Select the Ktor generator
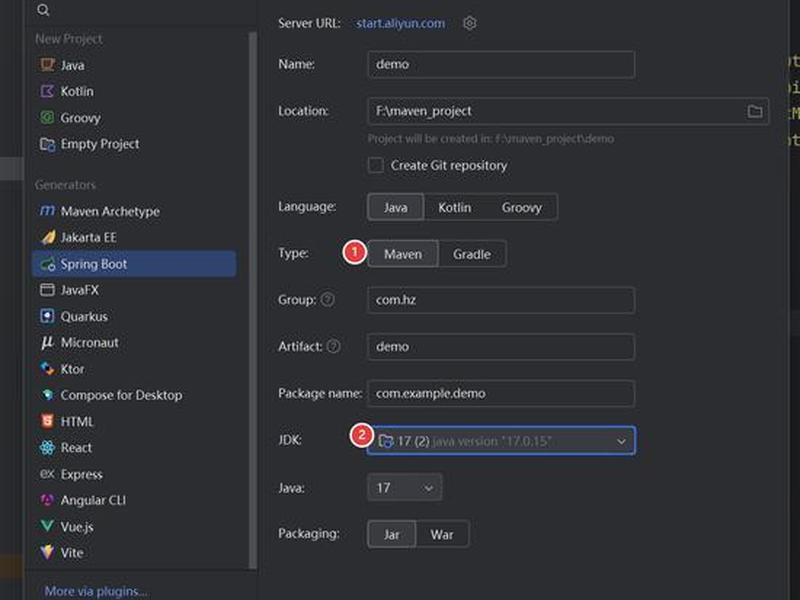 pos(134,369)
